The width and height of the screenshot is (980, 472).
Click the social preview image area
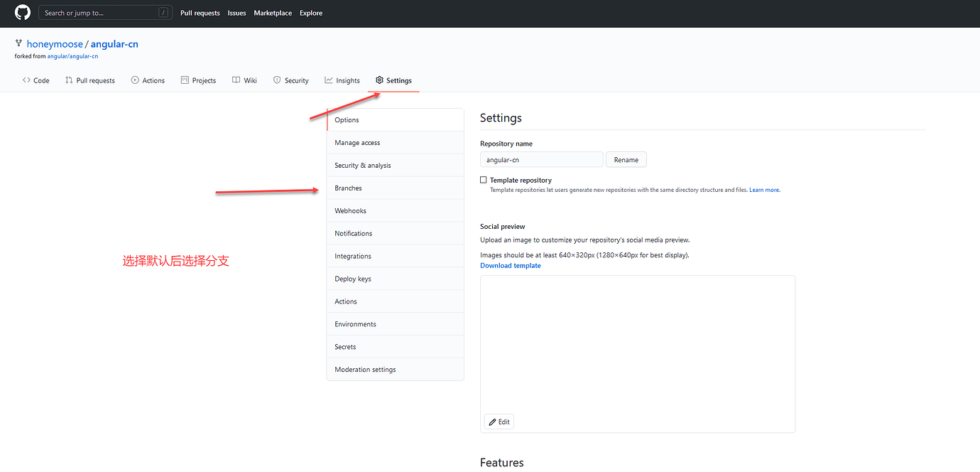click(x=638, y=354)
